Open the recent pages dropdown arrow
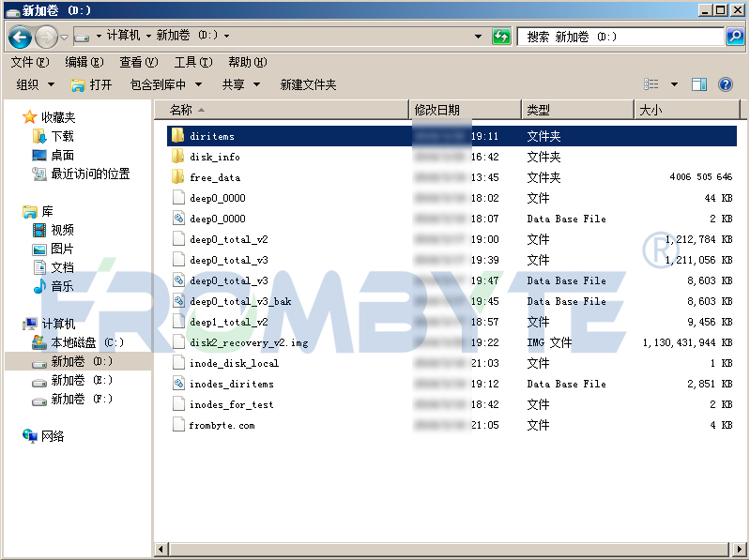This screenshot has height=560, width=750. point(64,37)
